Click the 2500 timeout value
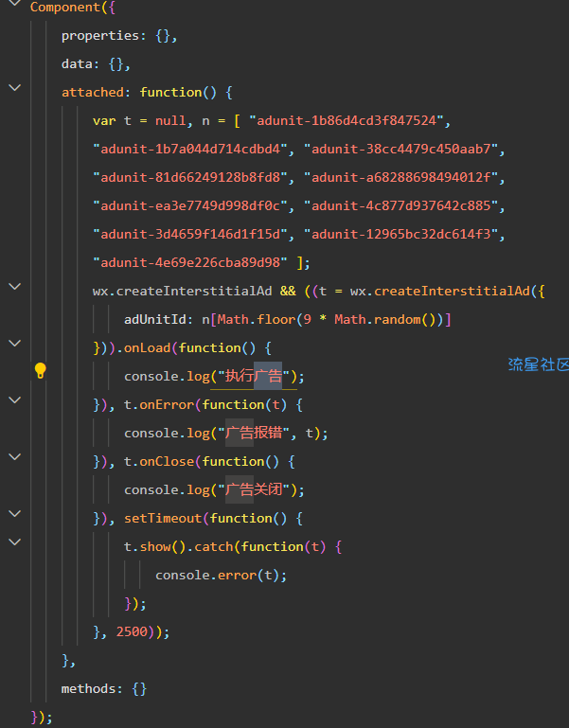The height and width of the screenshot is (728, 569). pos(132,631)
